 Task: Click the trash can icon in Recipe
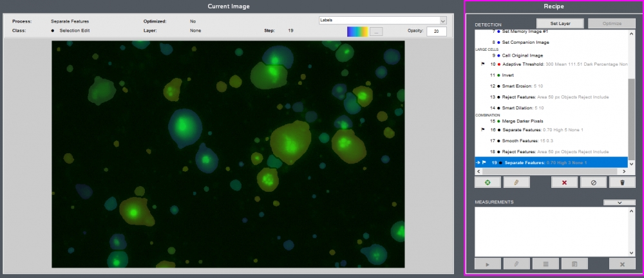(x=622, y=183)
